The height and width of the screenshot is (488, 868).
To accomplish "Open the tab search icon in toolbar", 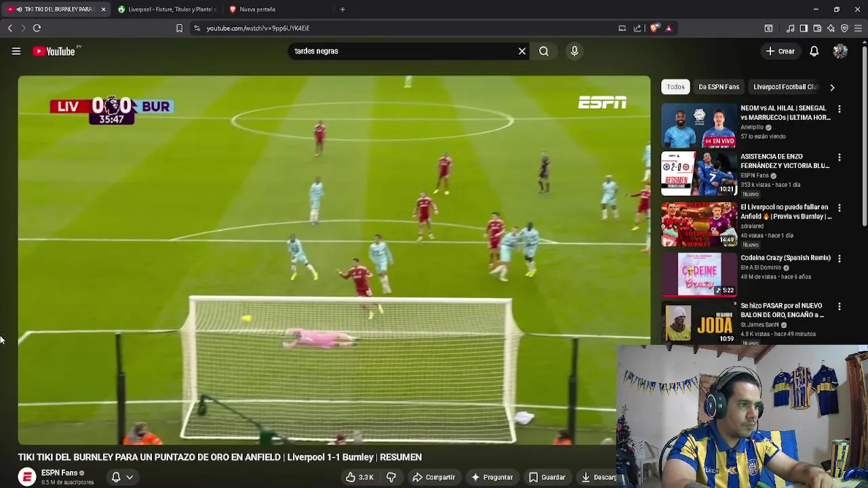I will tap(768, 28).
